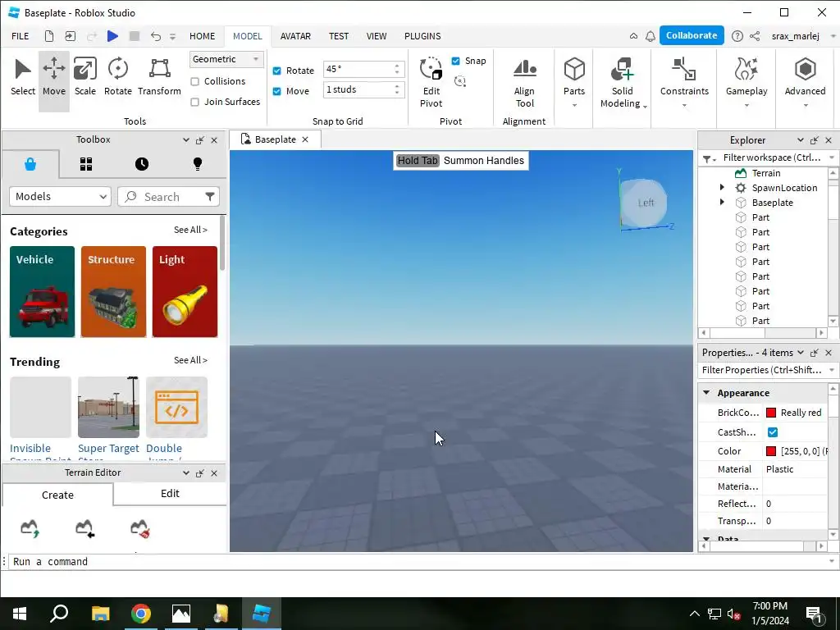Image resolution: width=840 pixels, height=630 pixels.
Task: Open the Toolbox Marketplace tab
Action: coord(30,164)
